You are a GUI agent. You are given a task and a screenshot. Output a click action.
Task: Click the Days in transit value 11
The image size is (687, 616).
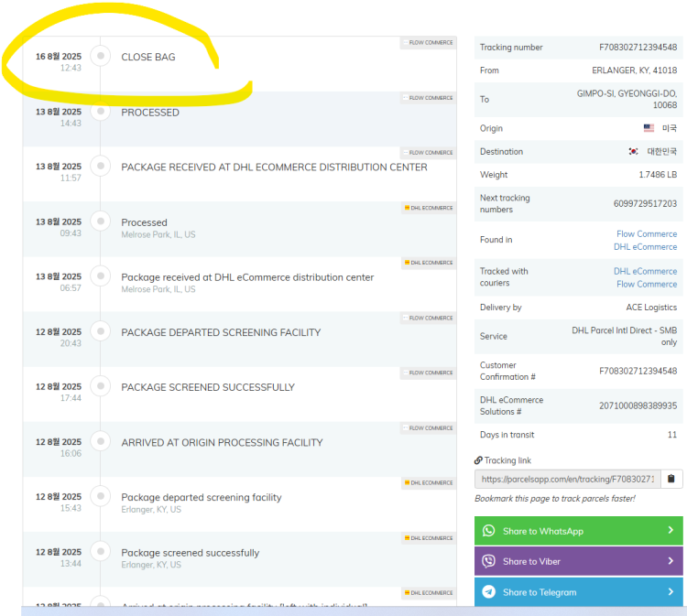click(x=672, y=435)
